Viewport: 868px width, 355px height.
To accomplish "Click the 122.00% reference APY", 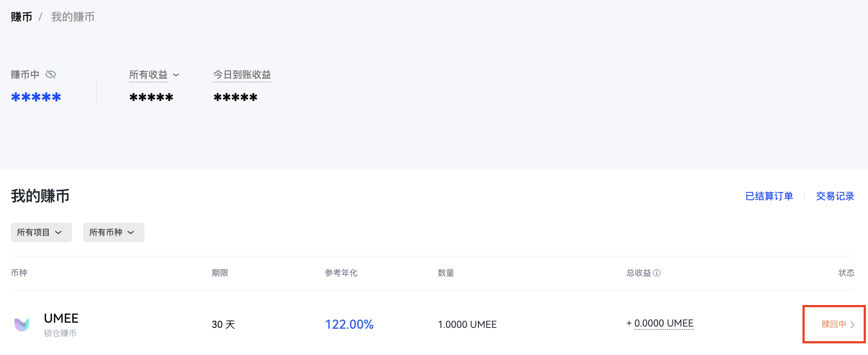I will pyautogui.click(x=349, y=324).
